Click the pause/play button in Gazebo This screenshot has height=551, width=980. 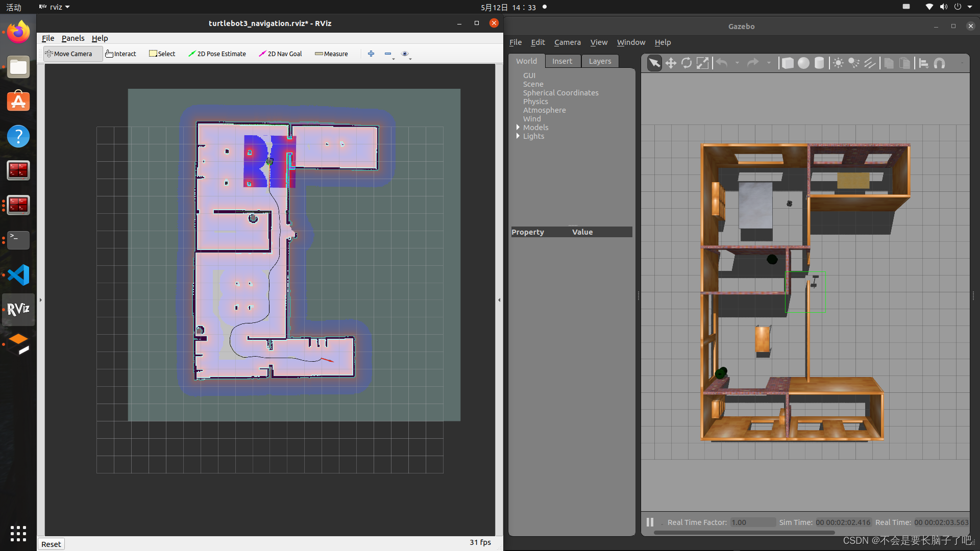(650, 522)
